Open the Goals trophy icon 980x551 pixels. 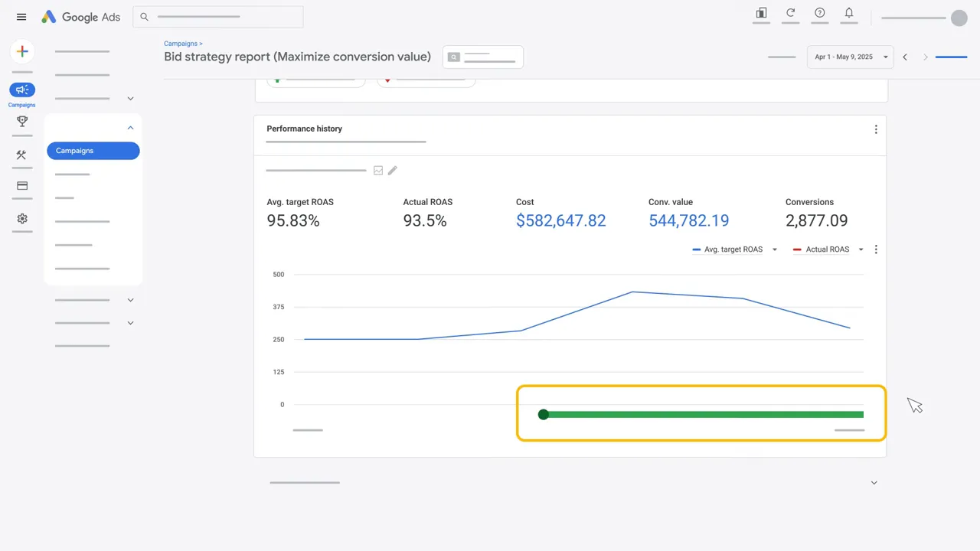click(x=22, y=121)
